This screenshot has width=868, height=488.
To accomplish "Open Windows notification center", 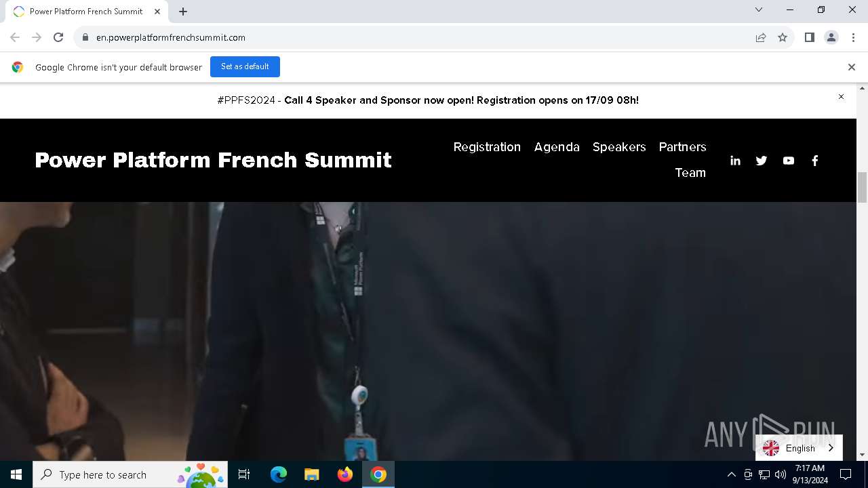I will click(846, 474).
